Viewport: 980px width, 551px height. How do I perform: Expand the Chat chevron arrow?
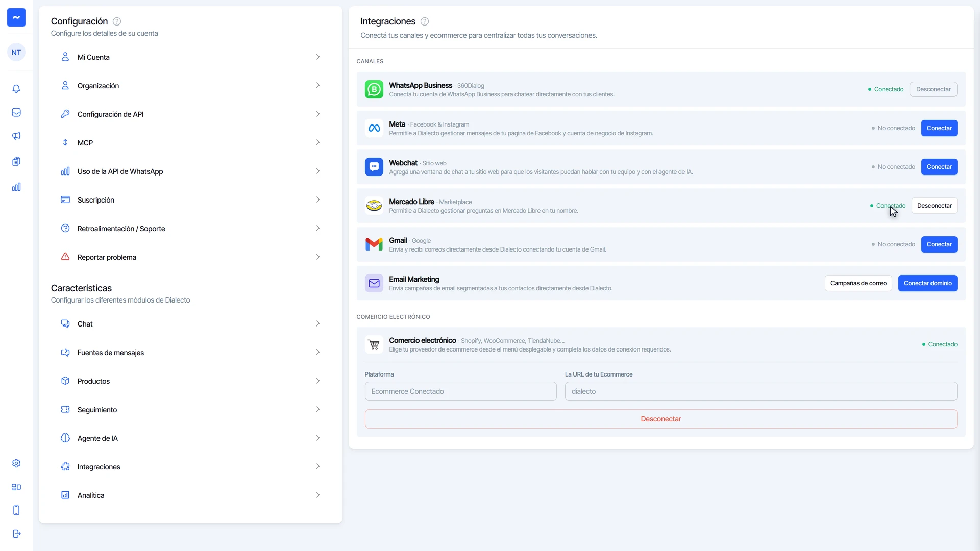point(317,323)
